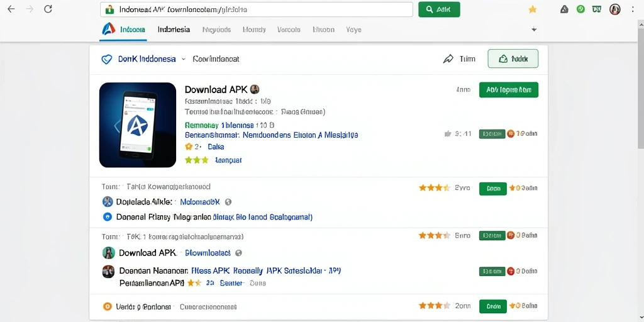The image size is (644, 322).
Task: Click the green badge in Doandan Nananoan row
Action: [492, 271]
